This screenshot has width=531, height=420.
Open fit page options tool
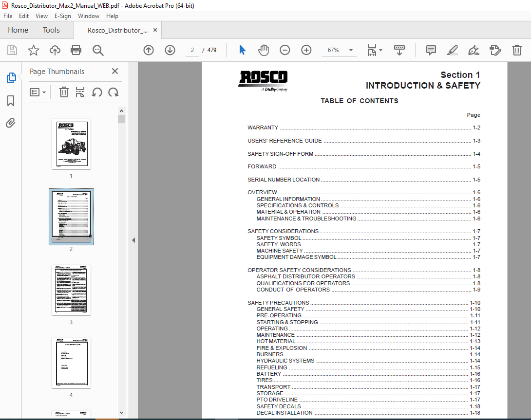click(x=375, y=50)
